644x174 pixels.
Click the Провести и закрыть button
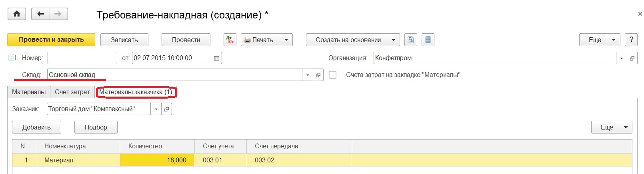click(x=51, y=40)
